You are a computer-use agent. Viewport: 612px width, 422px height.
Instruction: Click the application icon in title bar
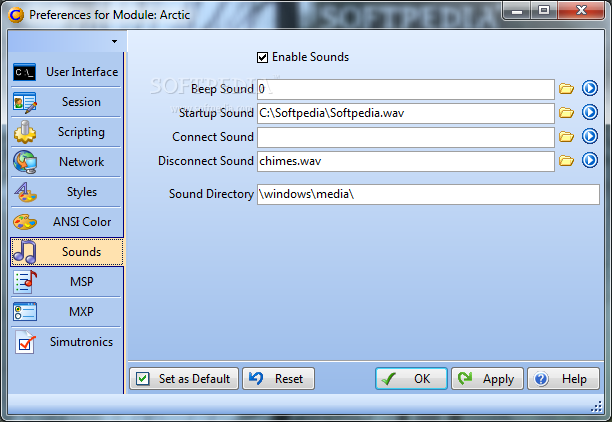(x=16, y=15)
